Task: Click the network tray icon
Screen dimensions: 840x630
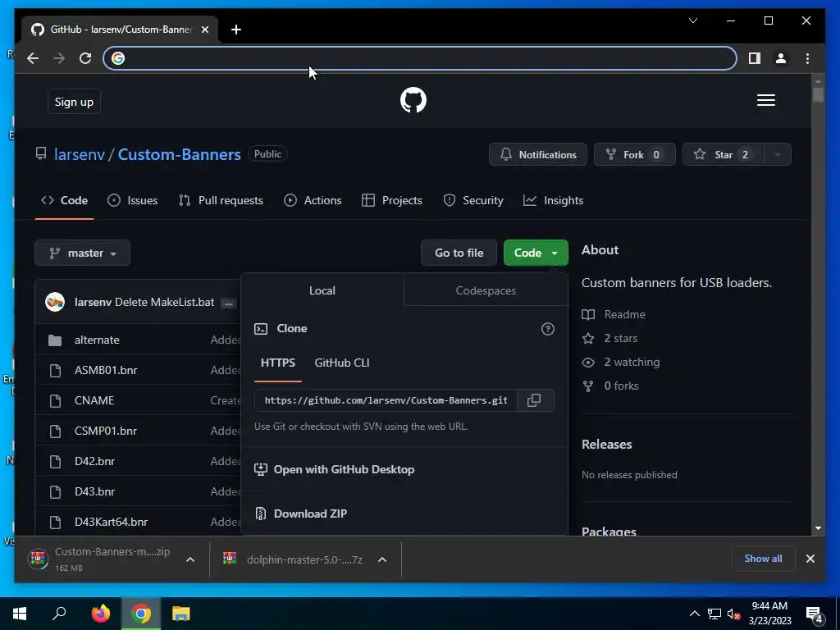Action: (714, 614)
